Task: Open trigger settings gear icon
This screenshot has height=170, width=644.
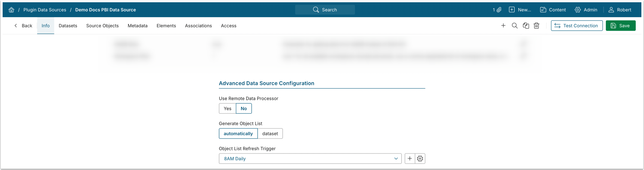Action: pyautogui.click(x=420, y=159)
